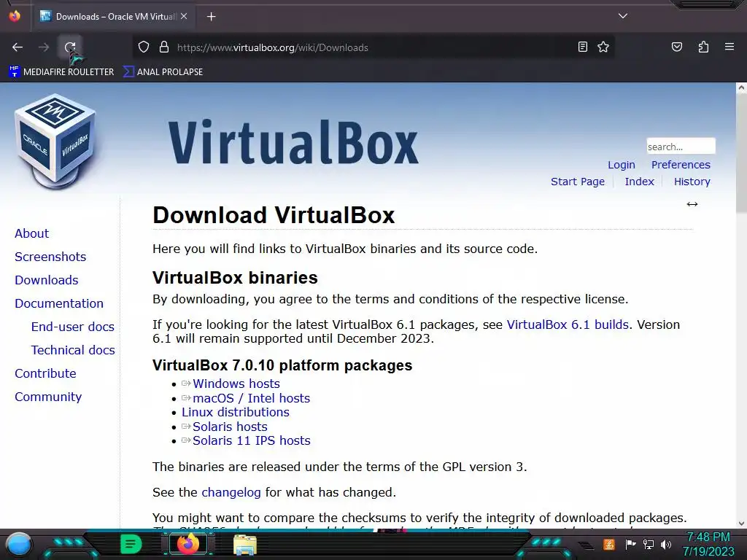
Task: Open the extensions puzzle icon
Action: click(x=703, y=47)
